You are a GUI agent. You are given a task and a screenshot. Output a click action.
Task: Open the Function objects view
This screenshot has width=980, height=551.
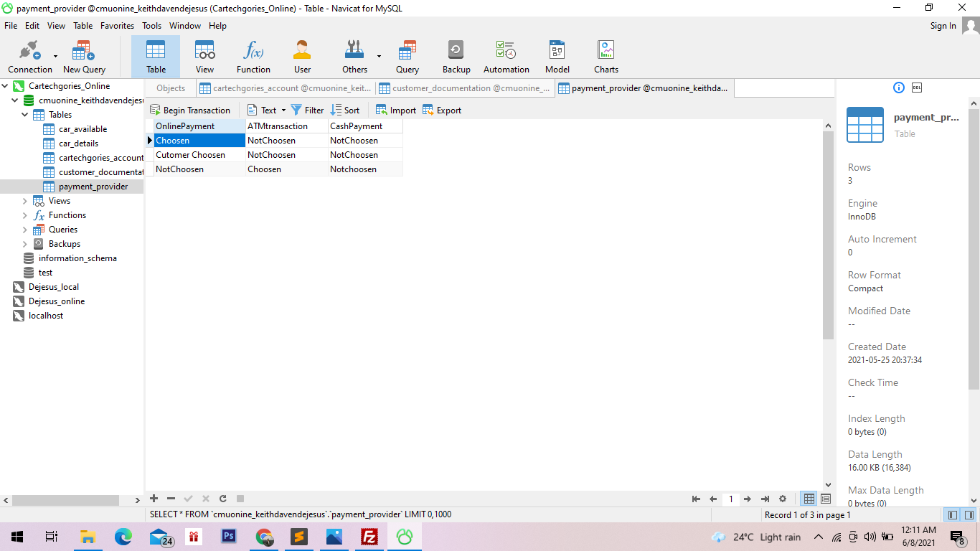(x=253, y=57)
